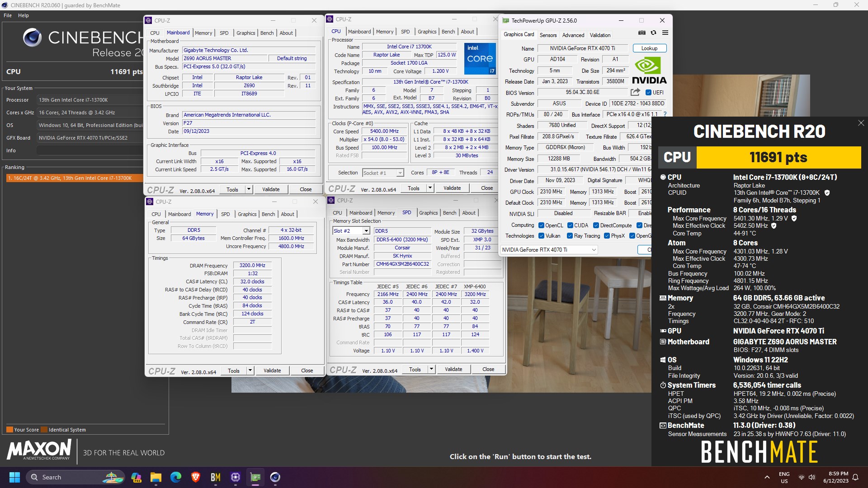Viewport: 868px width, 488px height.
Task: Click the NVIDIA logo in GPU-Z
Action: (649, 71)
